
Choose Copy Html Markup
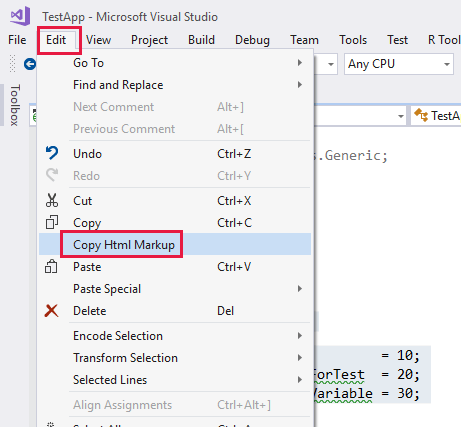pos(175,244)
